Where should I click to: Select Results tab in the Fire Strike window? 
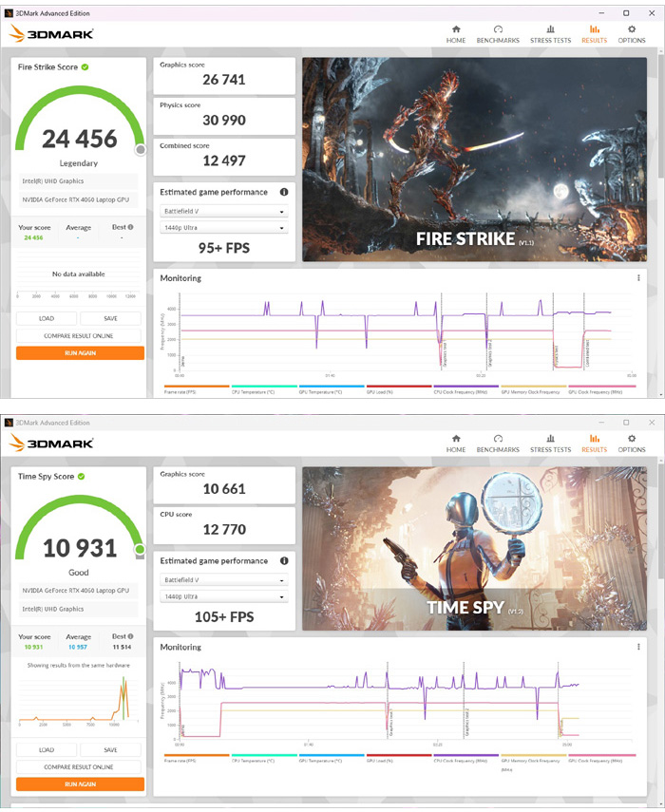(x=594, y=34)
